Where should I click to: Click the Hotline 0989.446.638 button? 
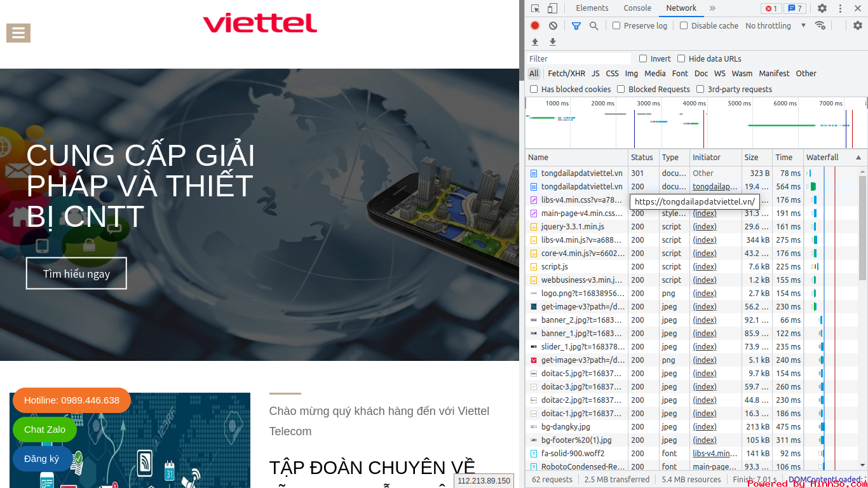click(72, 400)
